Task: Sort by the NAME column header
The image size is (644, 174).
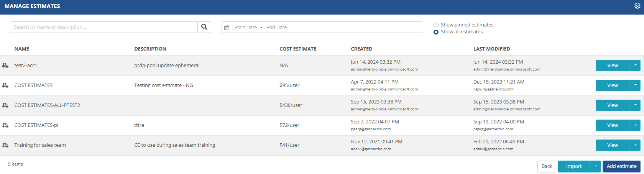Action: click(22, 49)
